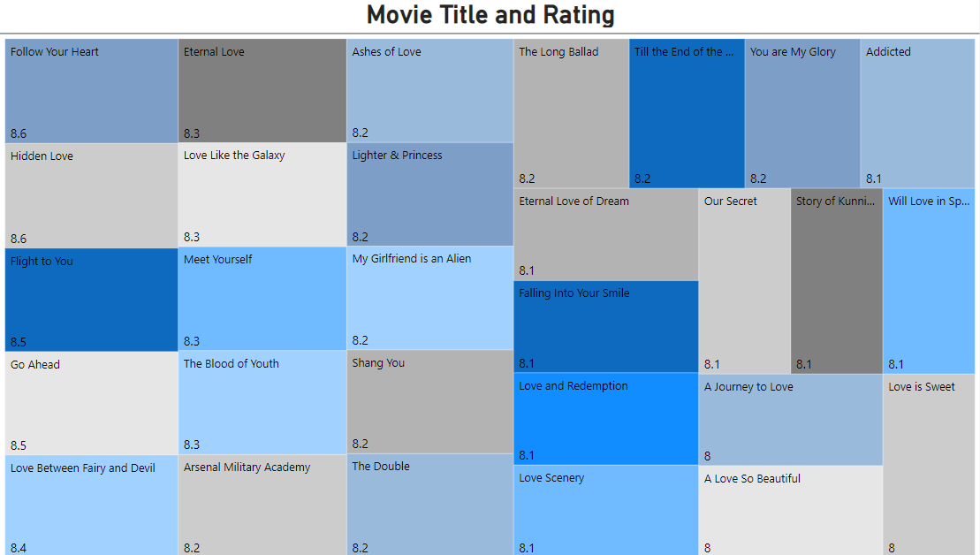Select the Love Like the Galaxy tile

262,194
